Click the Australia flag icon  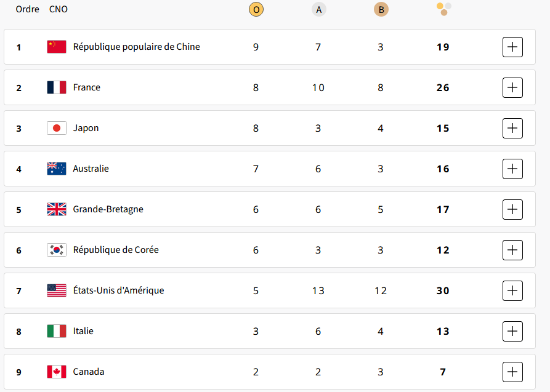coord(57,169)
